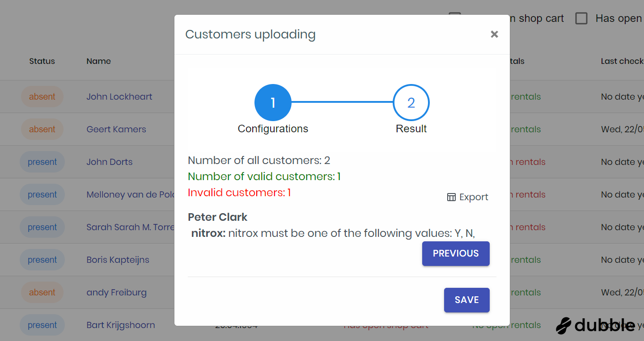Click present status badge for John Dorts
The height and width of the screenshot is (341, 644).
click(x=42, y=162)
